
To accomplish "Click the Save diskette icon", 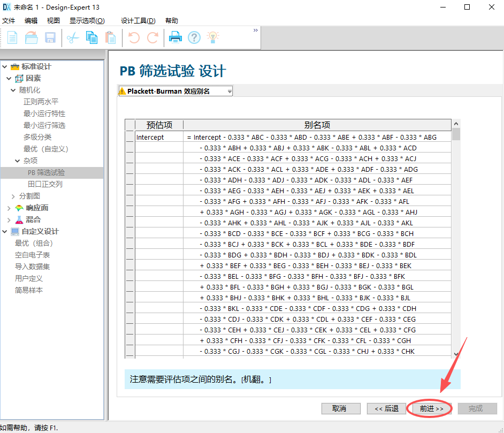I will [x=50, y=37].
